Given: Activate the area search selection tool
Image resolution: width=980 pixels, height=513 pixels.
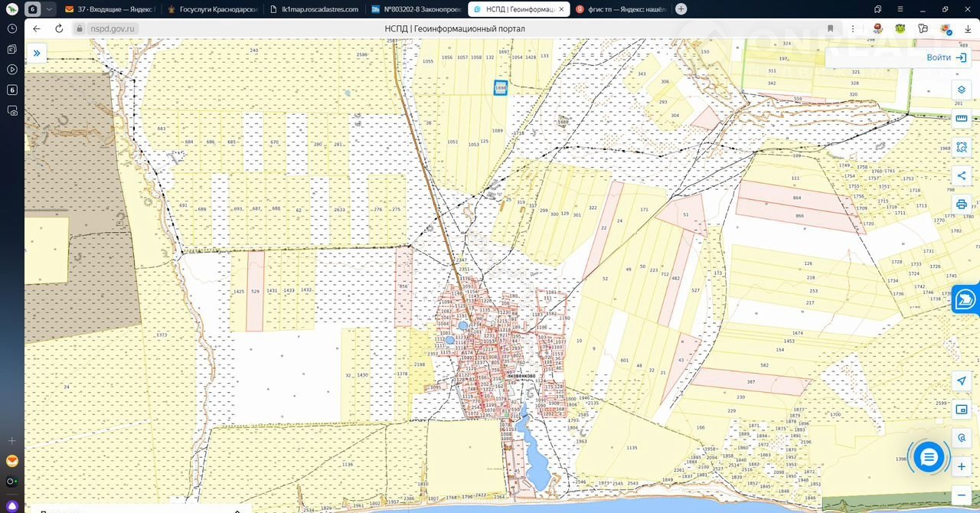Looking at the screenshot, I should tap(962, 147).
